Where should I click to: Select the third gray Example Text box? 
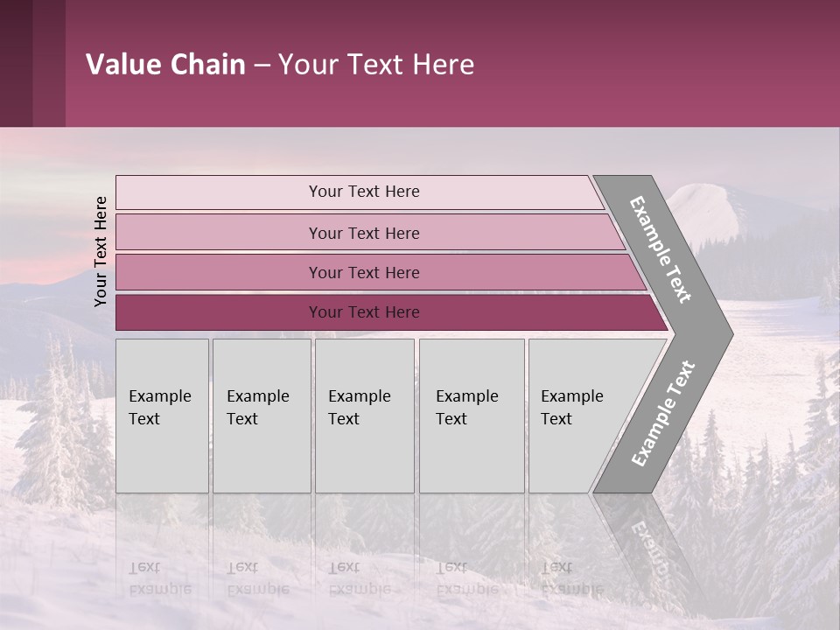tap(365, 416)
